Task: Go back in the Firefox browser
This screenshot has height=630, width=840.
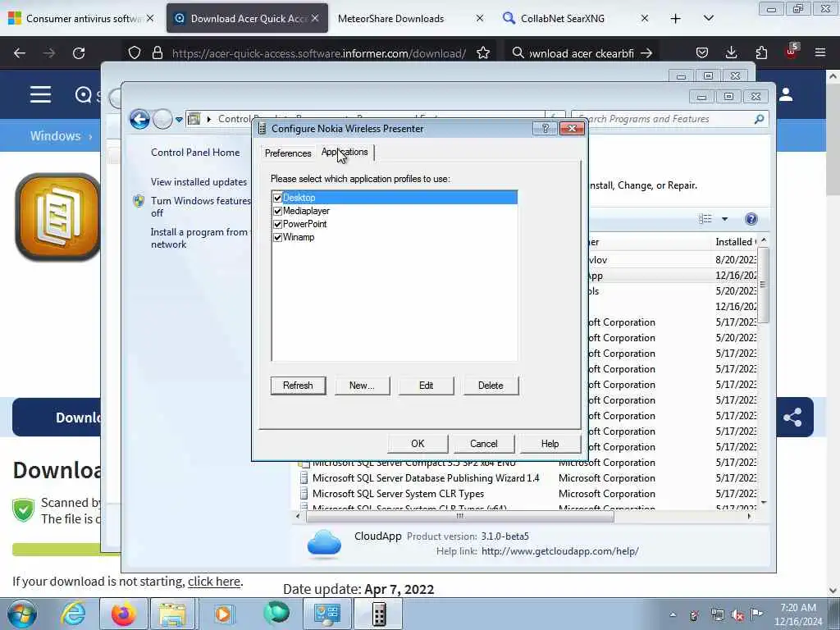Action: point(20,53)
